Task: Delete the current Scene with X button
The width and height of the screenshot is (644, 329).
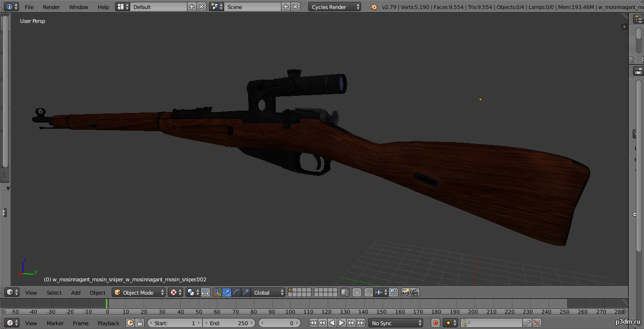Action: 296,7
